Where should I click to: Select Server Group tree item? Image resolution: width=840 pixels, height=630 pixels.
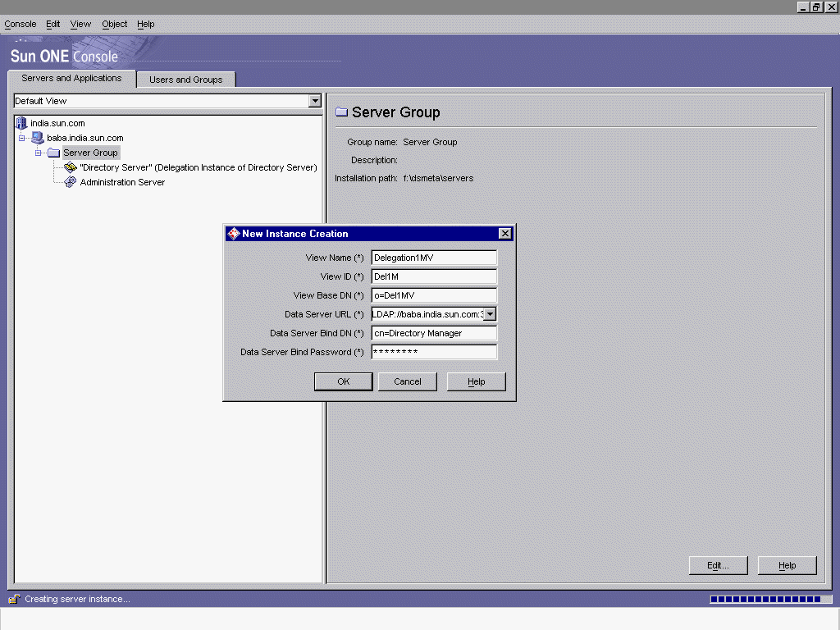(x=90, y=153)
